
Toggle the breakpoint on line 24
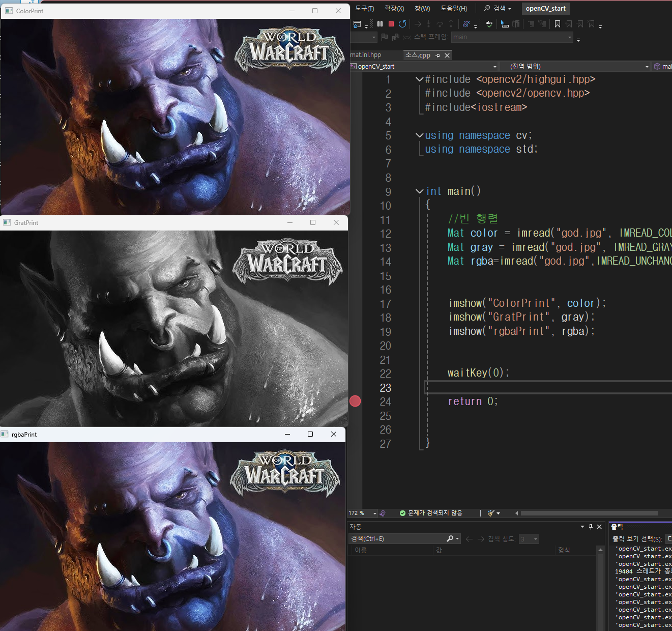[x=355, y=401]
